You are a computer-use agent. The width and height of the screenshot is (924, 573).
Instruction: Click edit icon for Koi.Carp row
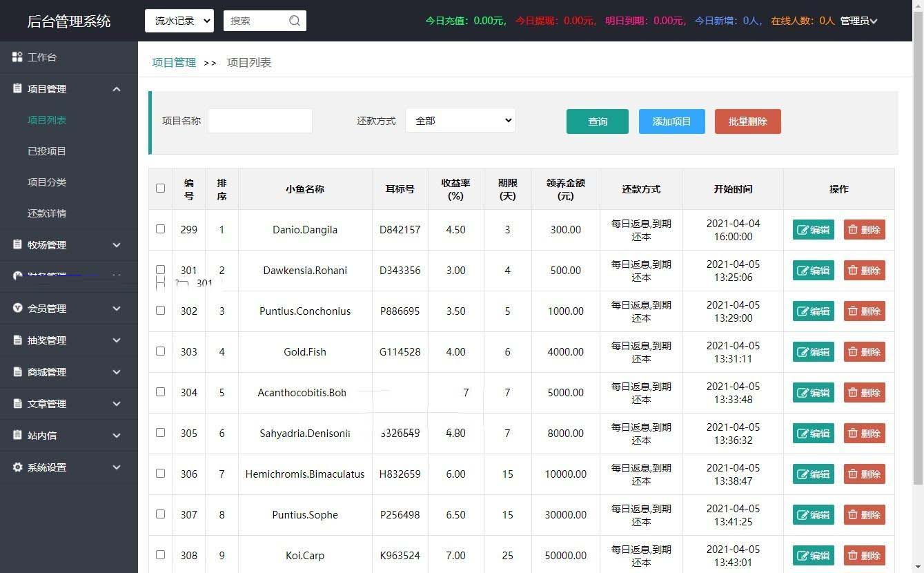click(803, 556)
